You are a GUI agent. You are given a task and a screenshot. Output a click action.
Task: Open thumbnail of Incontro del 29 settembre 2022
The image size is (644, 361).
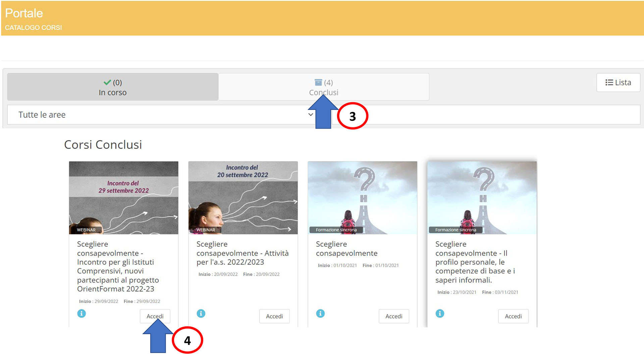[x=123, y=198]
